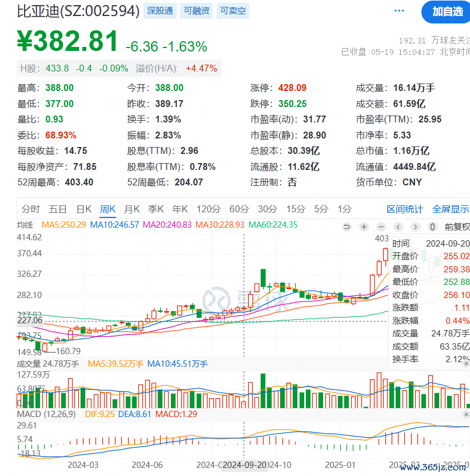470x476 pixels.
Task: Click the 深股通 tag
Action: coord(160,11)
